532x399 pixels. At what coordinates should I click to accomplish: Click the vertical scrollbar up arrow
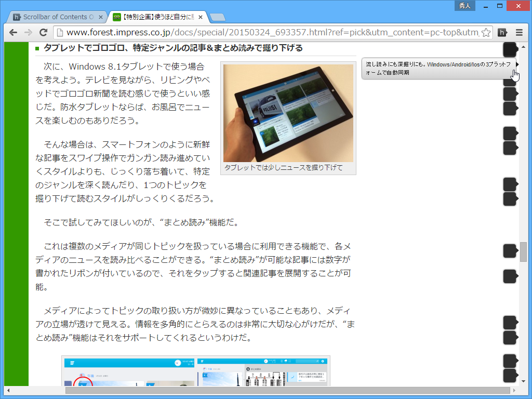[x=523, y=47]
